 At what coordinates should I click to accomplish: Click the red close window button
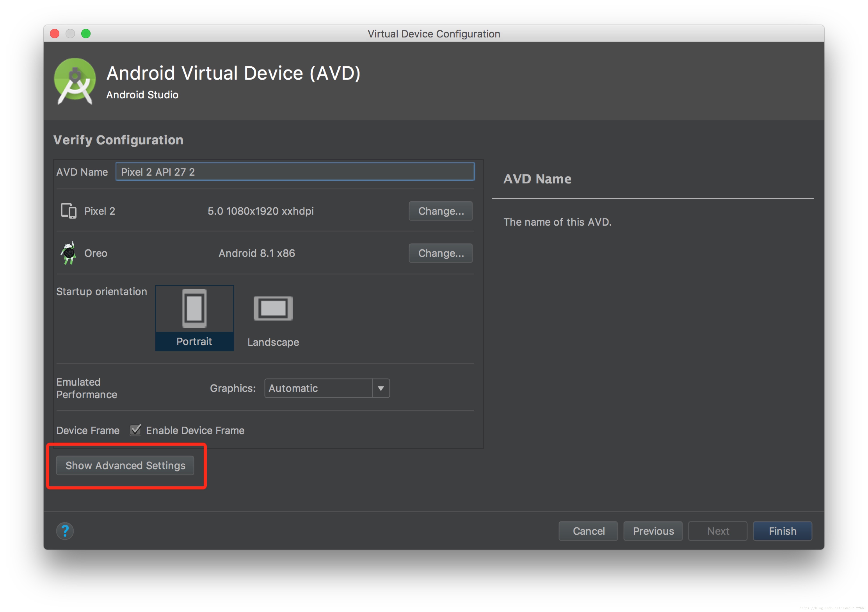point(55,34)
